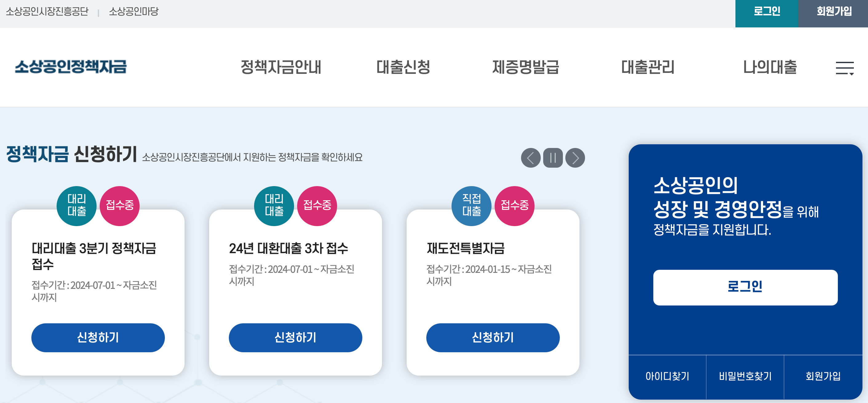Click 로그인 in the top bar
This screenshot has height=403, width=868.
pyautogui.click(x=766, y=12)
